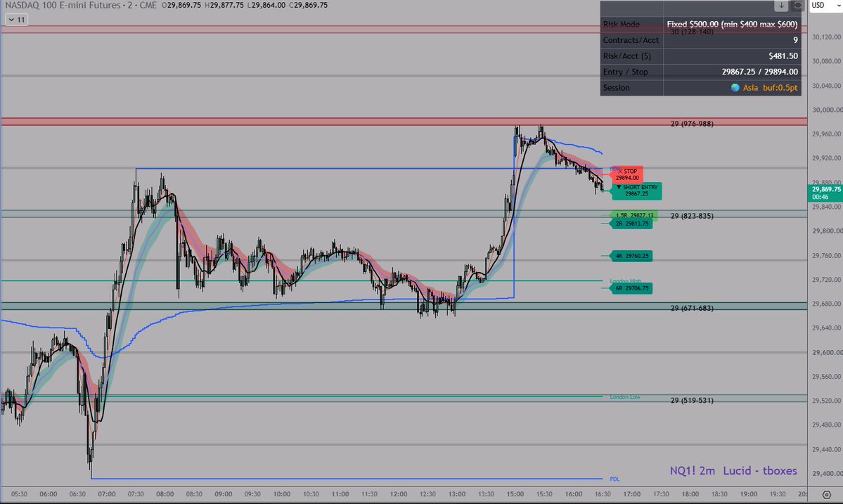Click the Asia buf:0.5pt session cell
Screen dimensions: 843x504
coord(732,88)
